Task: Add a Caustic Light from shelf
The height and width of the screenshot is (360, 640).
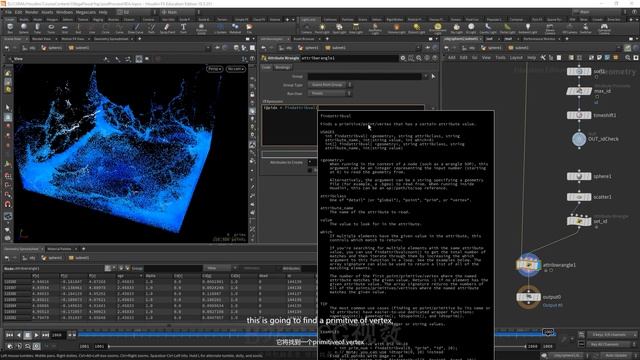Action: (x=488, y=28)
